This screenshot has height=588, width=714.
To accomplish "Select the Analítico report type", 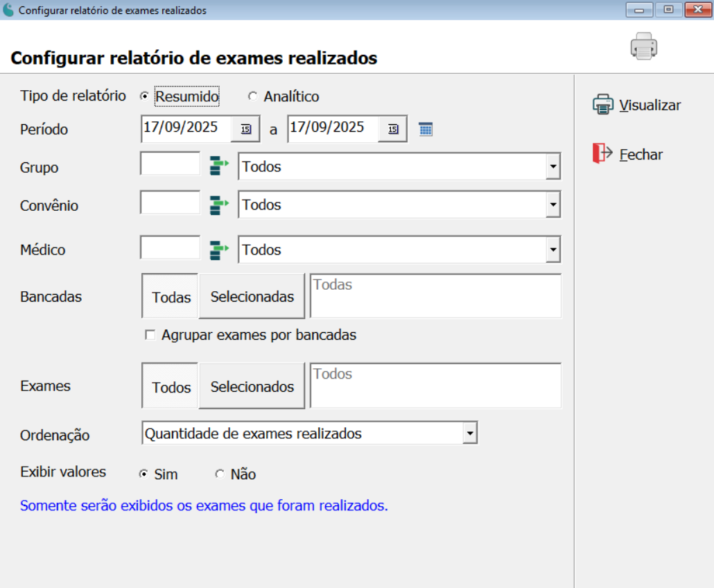I will pyautogui.click(x=254, y=96).
